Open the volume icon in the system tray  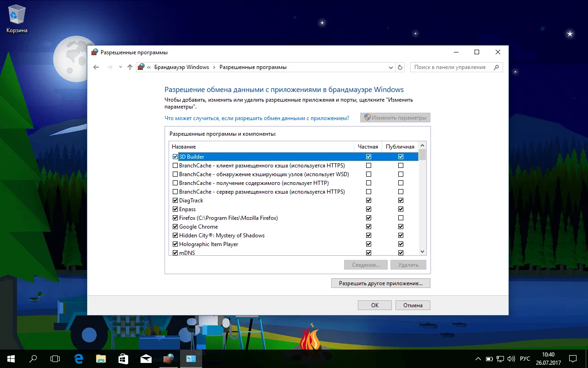tap(511, 358)
